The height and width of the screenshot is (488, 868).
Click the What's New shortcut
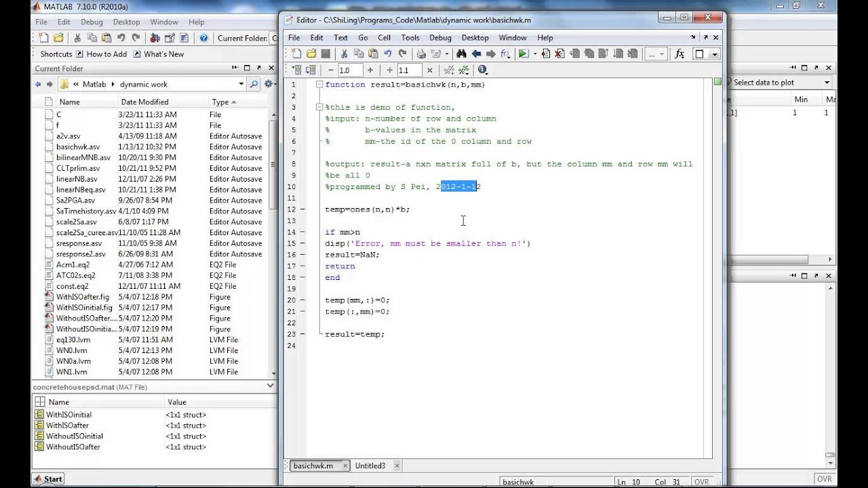[x=159, y=54]
